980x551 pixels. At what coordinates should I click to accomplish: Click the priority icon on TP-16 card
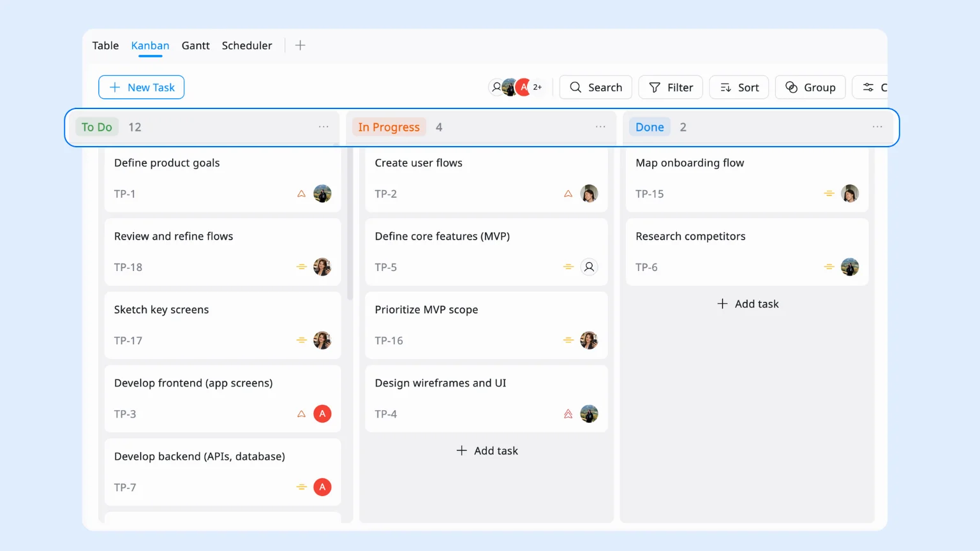[568, 341]
